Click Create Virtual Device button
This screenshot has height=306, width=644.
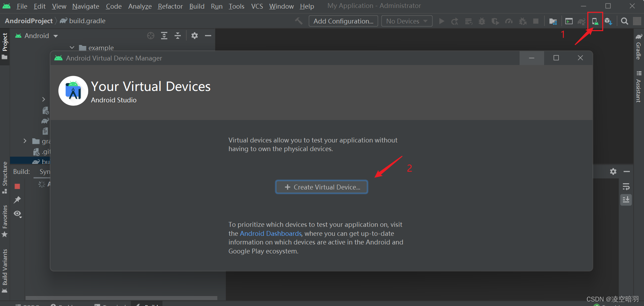[321, 187]
